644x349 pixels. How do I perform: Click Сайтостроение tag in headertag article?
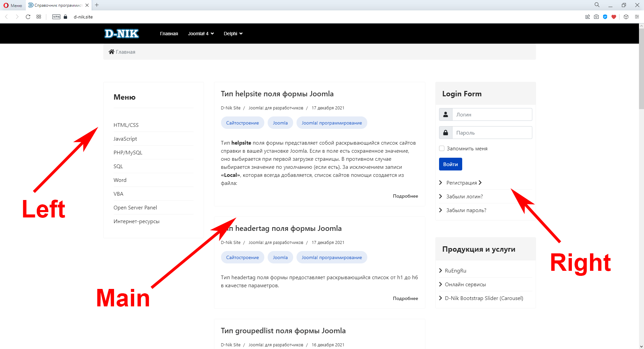point(243,257)
